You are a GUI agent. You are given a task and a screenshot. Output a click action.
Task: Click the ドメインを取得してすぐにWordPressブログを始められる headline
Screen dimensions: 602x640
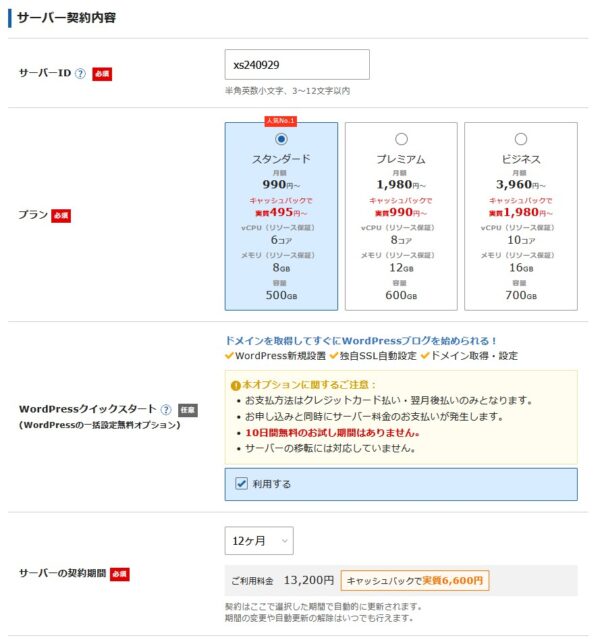pos(361,341)
